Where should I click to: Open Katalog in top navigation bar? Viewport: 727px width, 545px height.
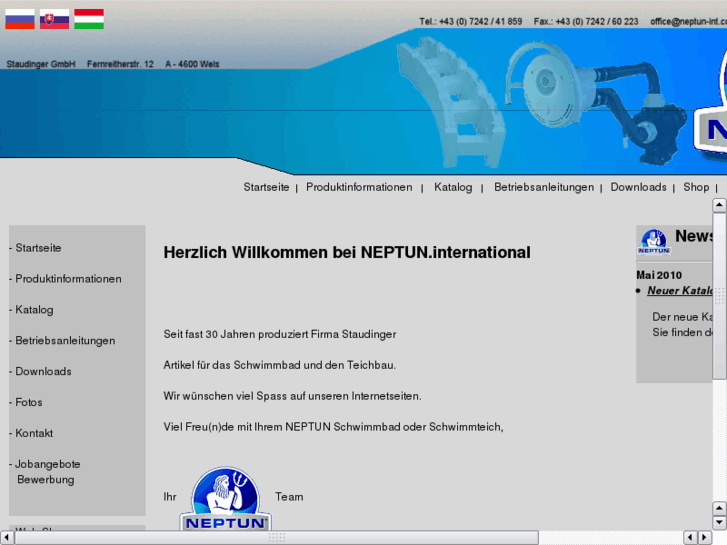[x=453, y=187]
